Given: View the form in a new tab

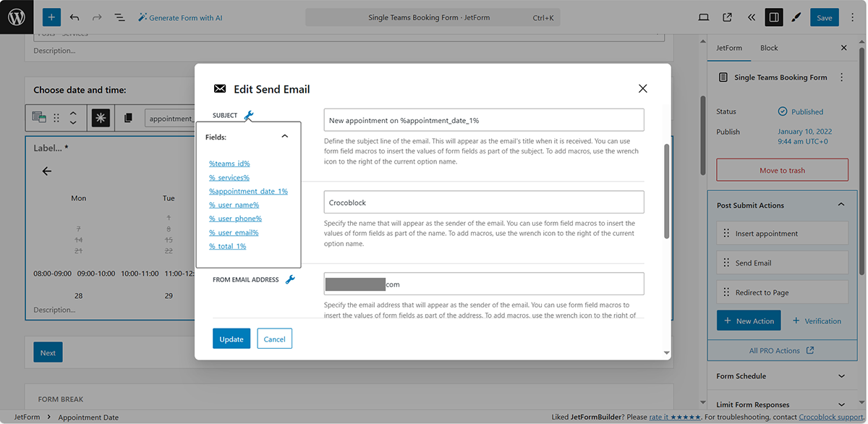Looking at the screenshot, I should pos(727,17).
